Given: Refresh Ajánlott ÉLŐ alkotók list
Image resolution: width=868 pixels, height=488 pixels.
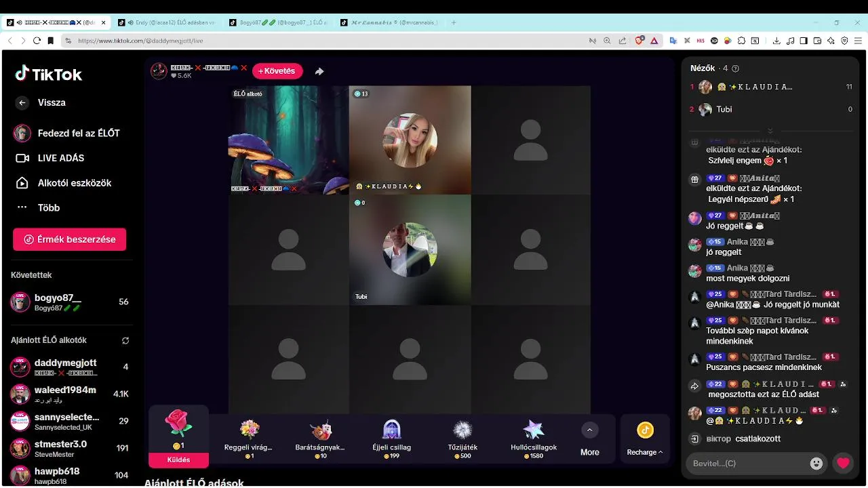Looking at the screenshot, I should (125, 340).
